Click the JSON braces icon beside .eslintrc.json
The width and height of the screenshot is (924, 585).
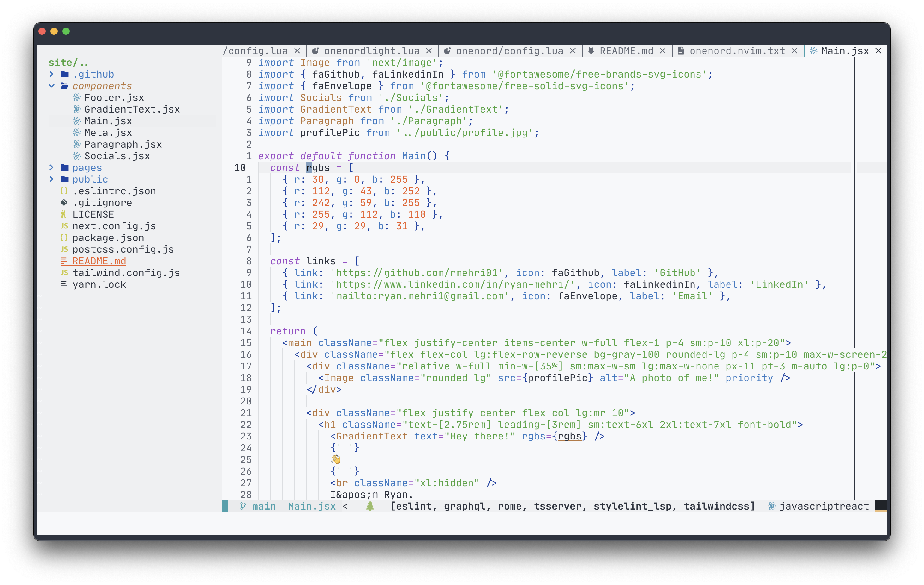pyautogui.click(x=64, y=191)
